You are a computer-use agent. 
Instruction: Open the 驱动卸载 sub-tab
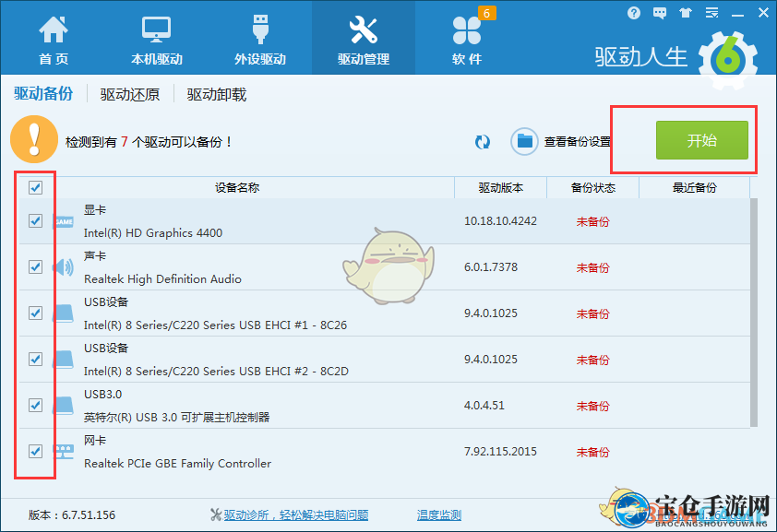[217, 94]
